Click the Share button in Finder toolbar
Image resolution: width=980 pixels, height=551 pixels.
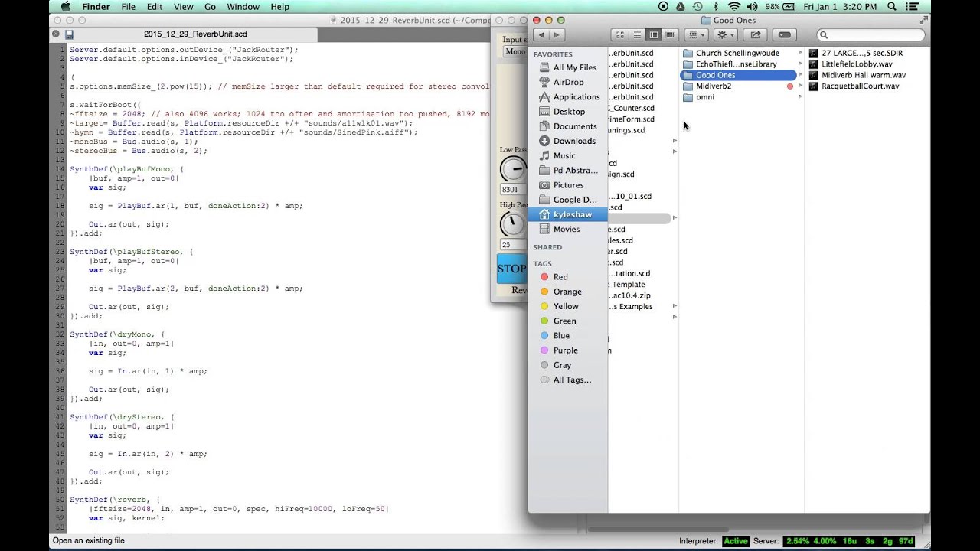point(755,34)
